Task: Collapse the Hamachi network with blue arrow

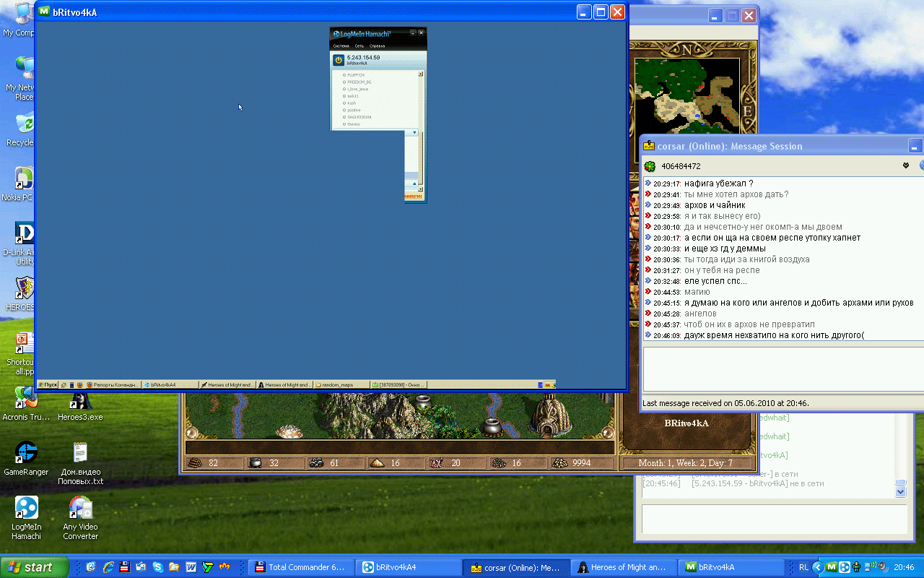Action: (x=414, y=132)
